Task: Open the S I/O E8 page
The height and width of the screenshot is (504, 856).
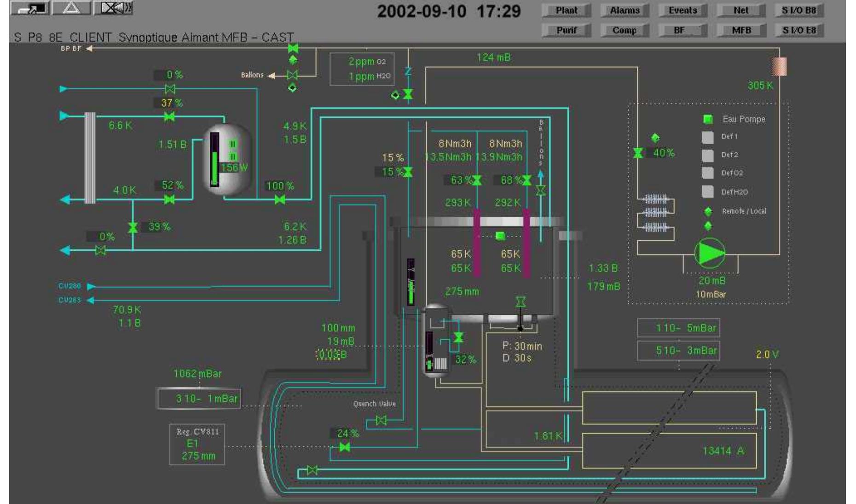Action: pyautogui.click(x=799, y=30)
